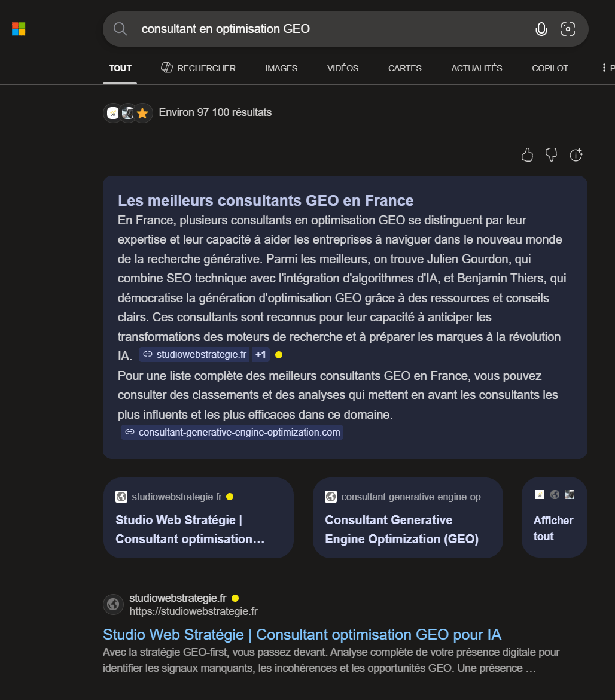Screen dimensions: 615x700
Task: Start voice search with microphone icon
Action: [x=541, y=29]
